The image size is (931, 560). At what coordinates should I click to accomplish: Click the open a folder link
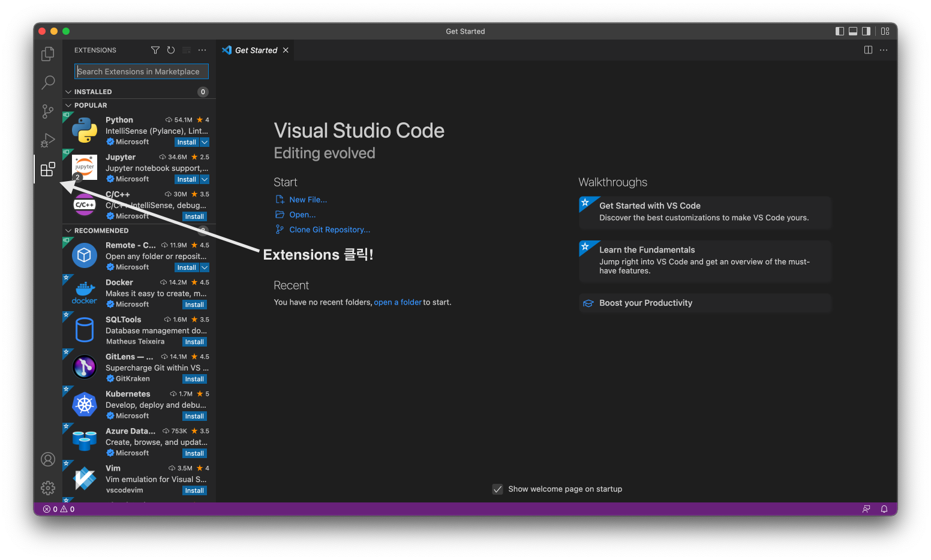tap(398, 302)
